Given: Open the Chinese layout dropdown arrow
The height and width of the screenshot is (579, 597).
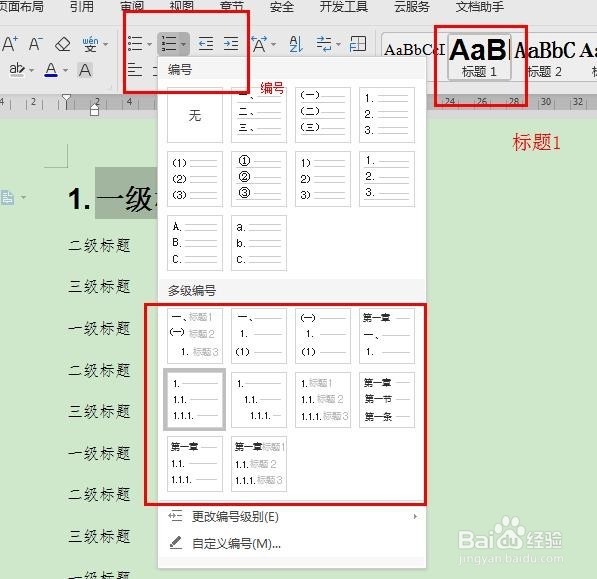Looking at the screenshot, I should pos(274,45).
